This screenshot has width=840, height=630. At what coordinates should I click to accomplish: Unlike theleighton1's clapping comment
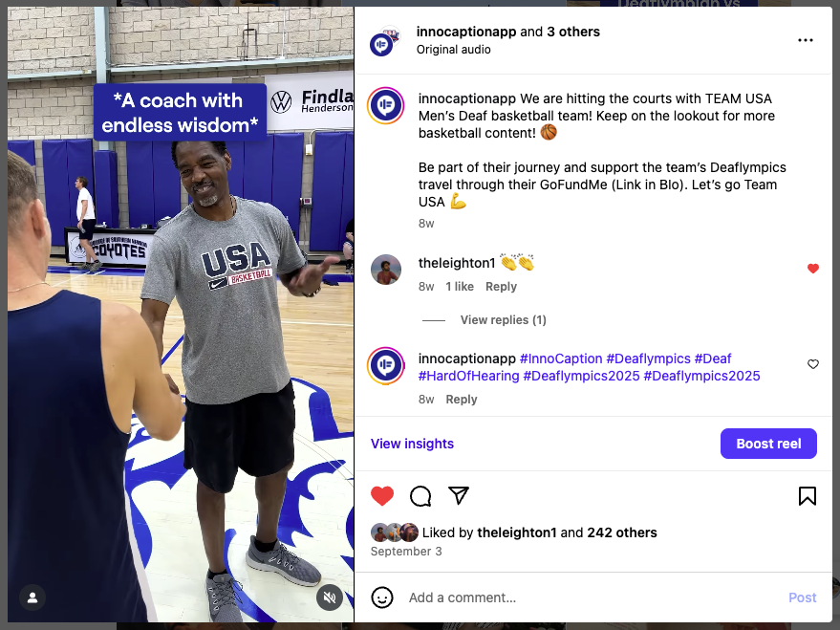(x=813, y=269)
